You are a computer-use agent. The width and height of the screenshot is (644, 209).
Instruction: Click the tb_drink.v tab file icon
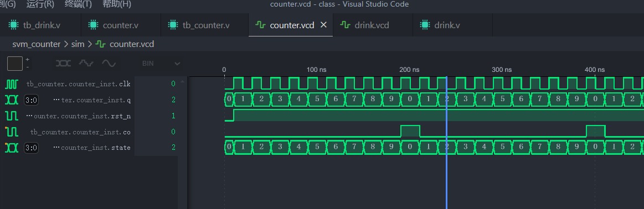click(x=13, y=25)
